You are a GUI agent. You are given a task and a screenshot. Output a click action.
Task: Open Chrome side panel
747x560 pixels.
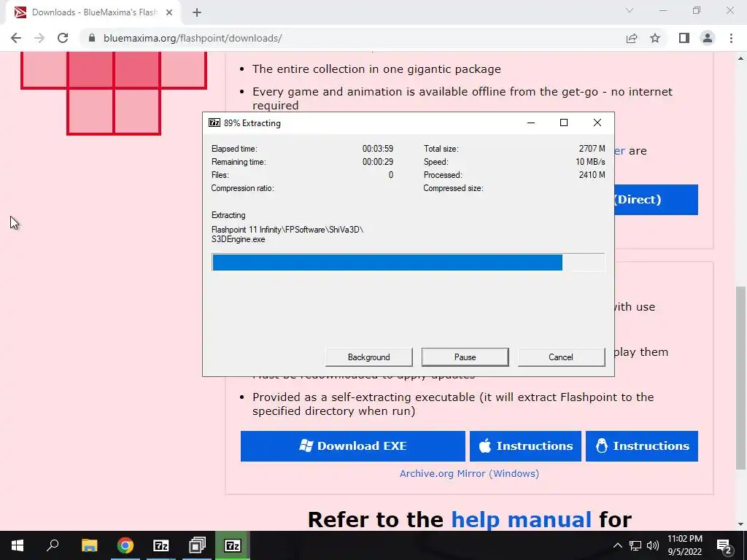coord(684,38)
